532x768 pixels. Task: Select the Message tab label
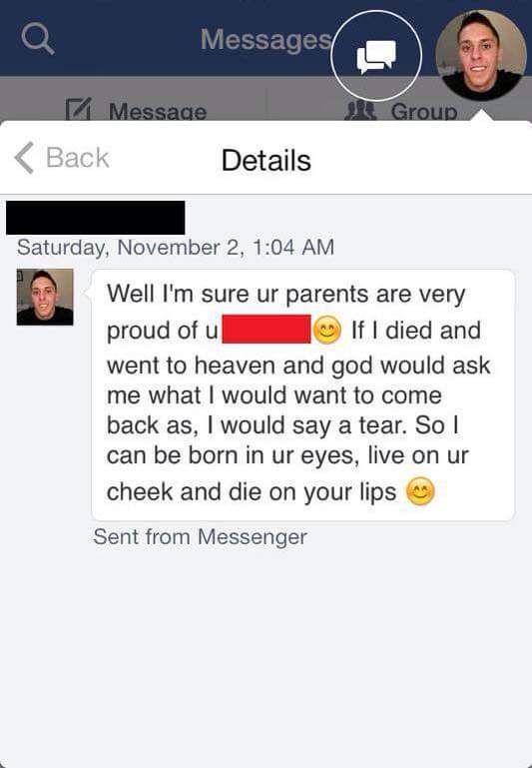click(x=158, y=112)
